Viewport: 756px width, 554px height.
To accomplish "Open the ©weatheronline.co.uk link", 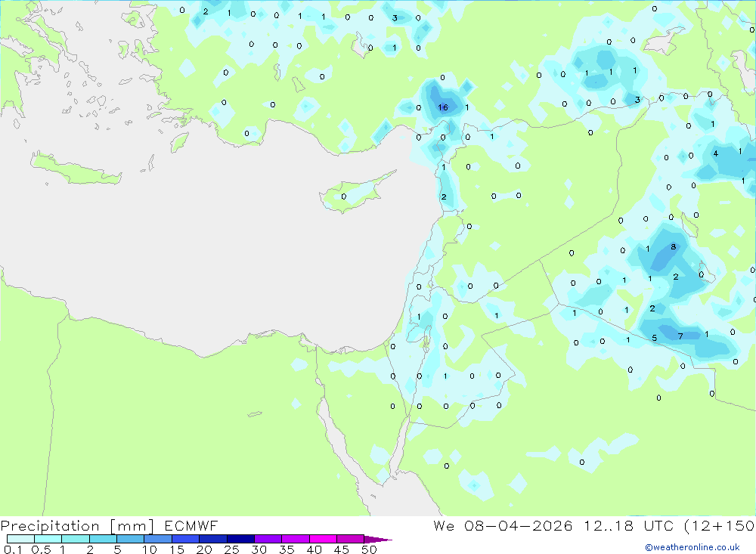I will pyautogui.click(x=692, y=547).
